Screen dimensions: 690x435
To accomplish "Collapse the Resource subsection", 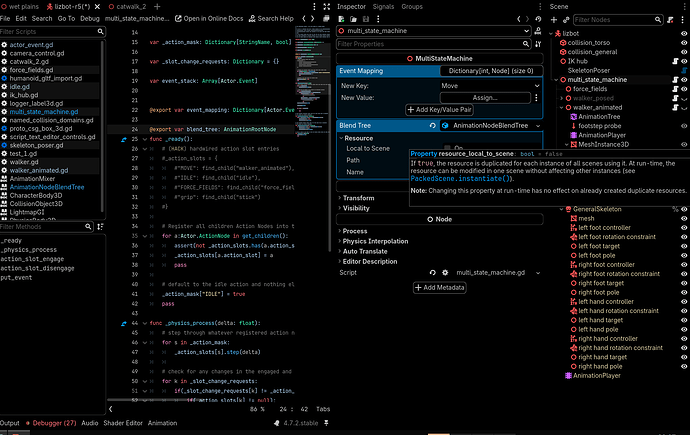I will coord(341,138).
